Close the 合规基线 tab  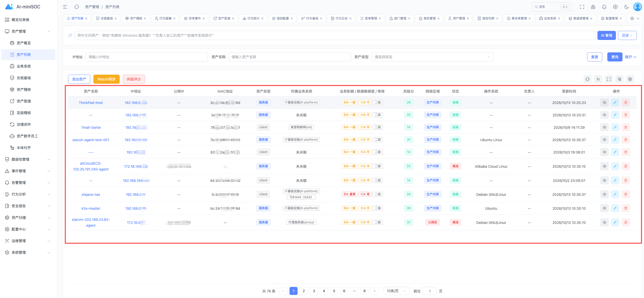(116, 18)
